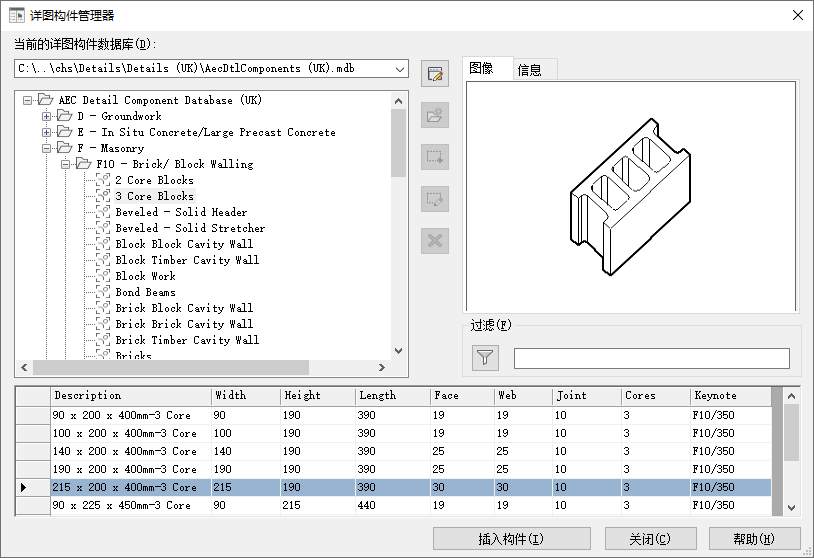Select Brick Block Cavity Wall item
This screenshot has width=814, height=558.
coord(184,308)
